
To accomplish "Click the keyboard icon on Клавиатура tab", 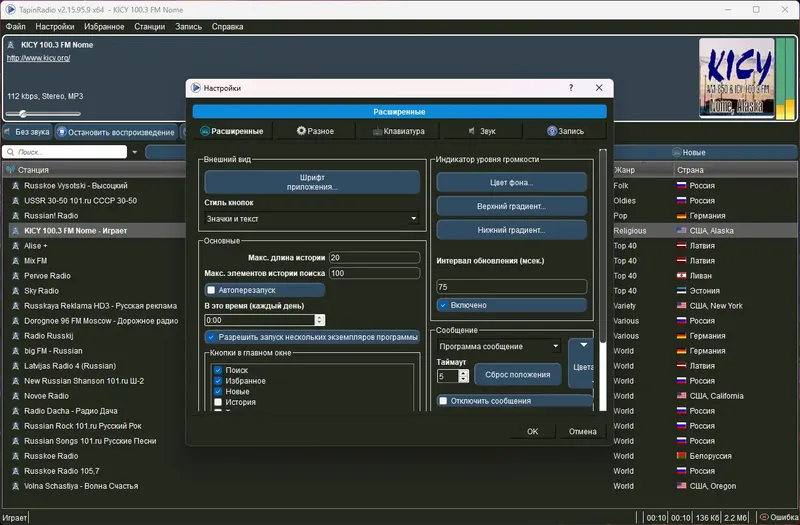I will (377, 132).
